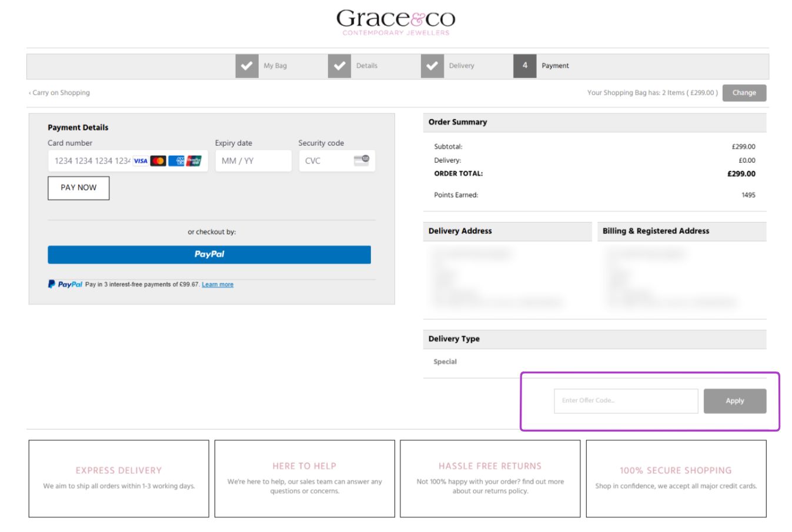Go to the Details step
The image size is (792, 532).
tap(367, 66)
